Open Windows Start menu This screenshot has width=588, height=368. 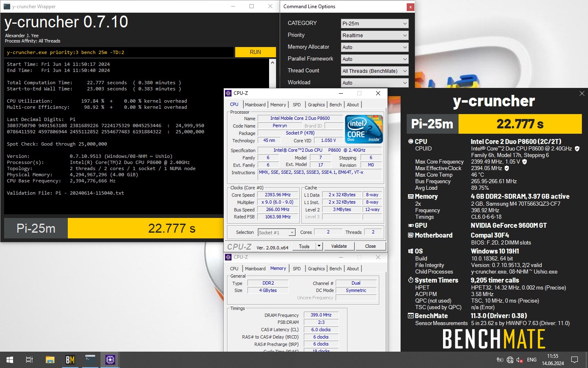[10, 360]
